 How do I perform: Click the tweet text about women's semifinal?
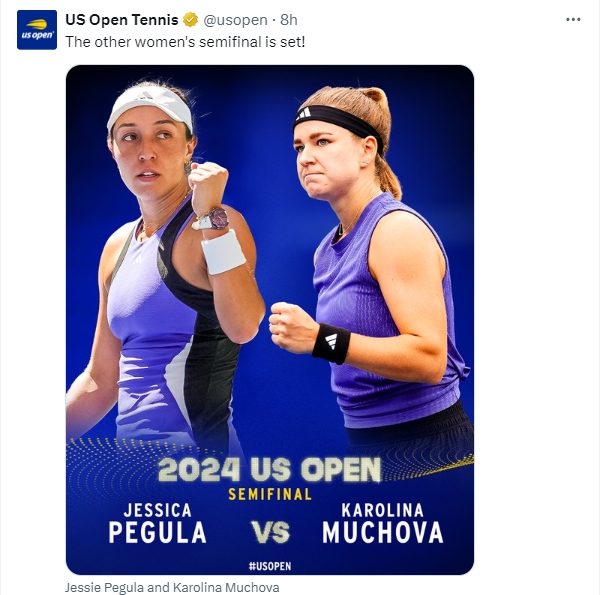coord(185,42)
